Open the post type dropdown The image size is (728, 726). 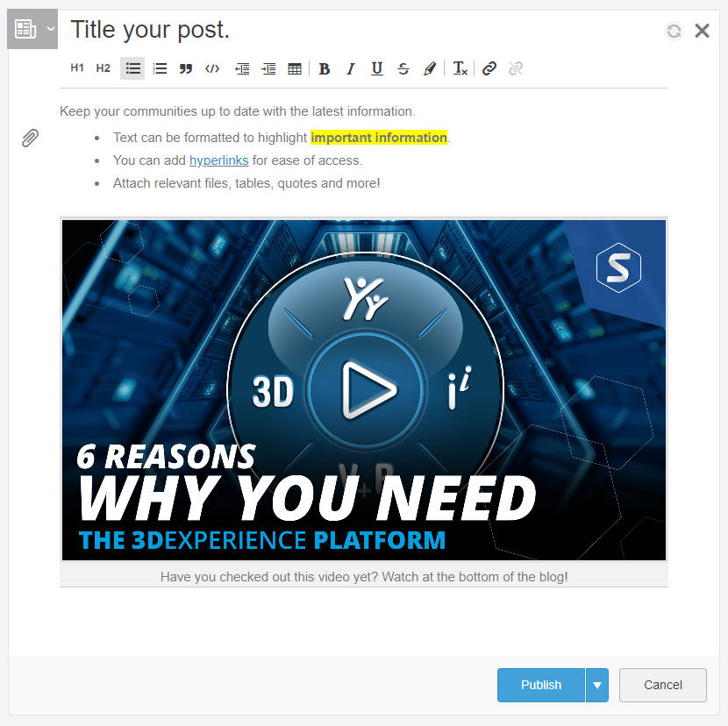tap(50, 29)
